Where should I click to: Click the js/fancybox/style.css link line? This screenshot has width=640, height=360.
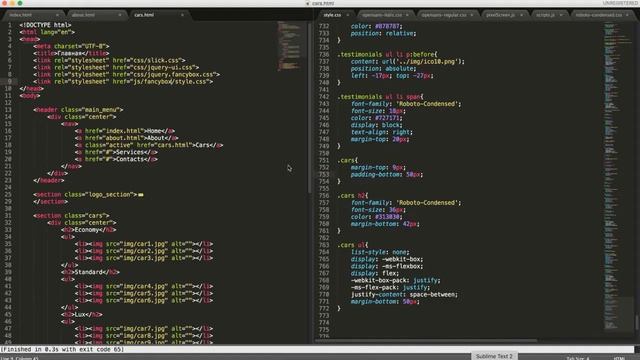click(x=123, y=82)
